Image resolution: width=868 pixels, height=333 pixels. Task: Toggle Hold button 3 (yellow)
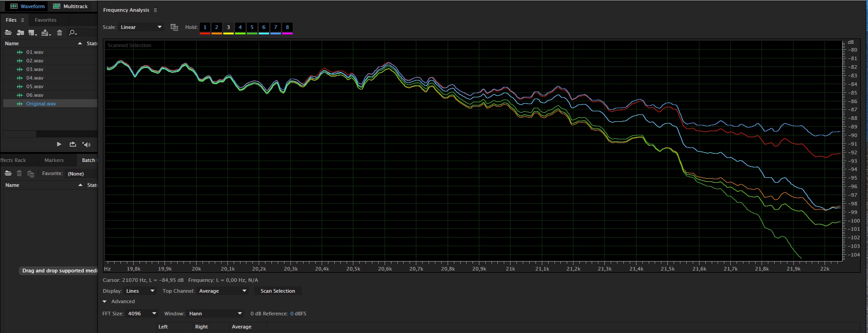[228, 28]
